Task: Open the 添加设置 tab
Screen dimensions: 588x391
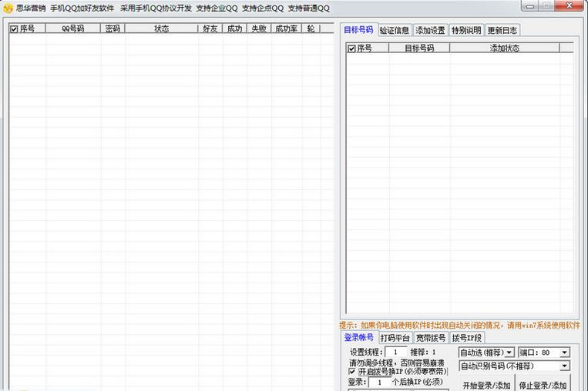Action: (430, 31)
